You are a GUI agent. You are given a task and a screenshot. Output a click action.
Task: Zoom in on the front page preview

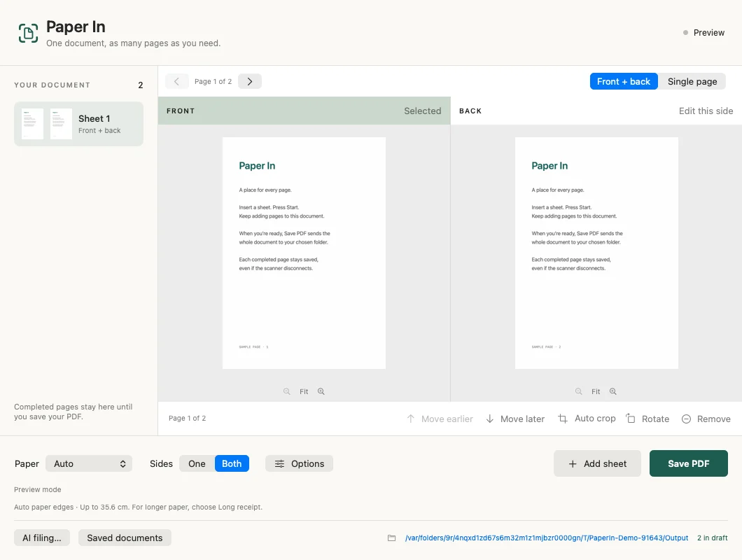coord(321,391)
